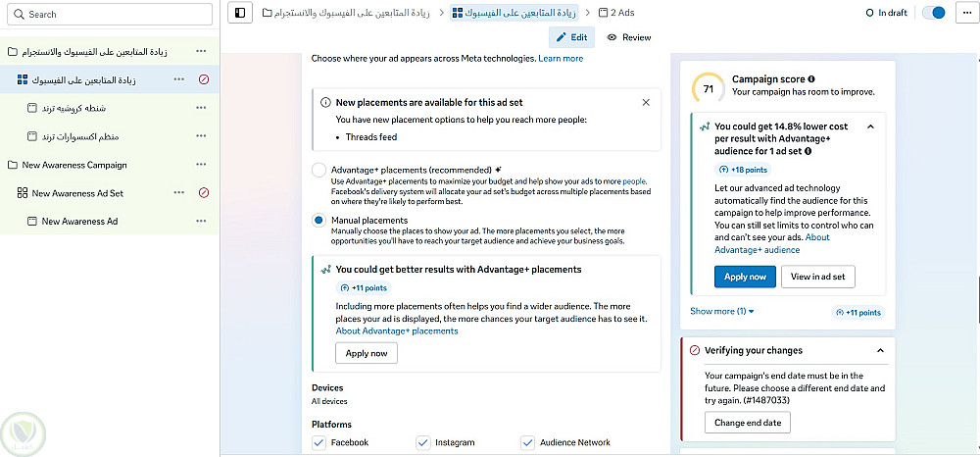Click the info icon in New placements notice
This screenshot has width=980, height=457.
[325, 103]
